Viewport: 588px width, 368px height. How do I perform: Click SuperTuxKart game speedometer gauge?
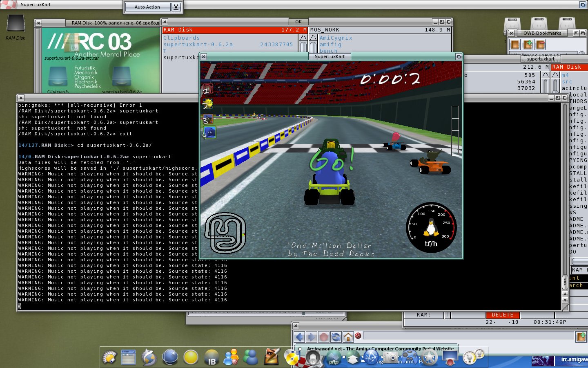click(x=431, y=227)
